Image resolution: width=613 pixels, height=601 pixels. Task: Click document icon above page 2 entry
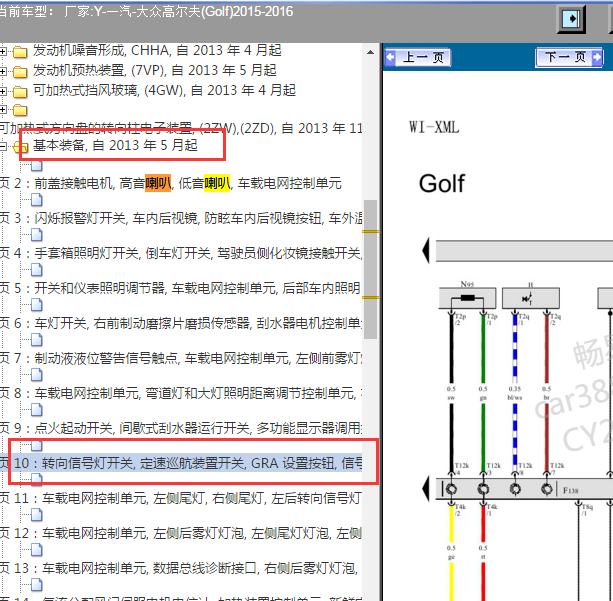37,166
